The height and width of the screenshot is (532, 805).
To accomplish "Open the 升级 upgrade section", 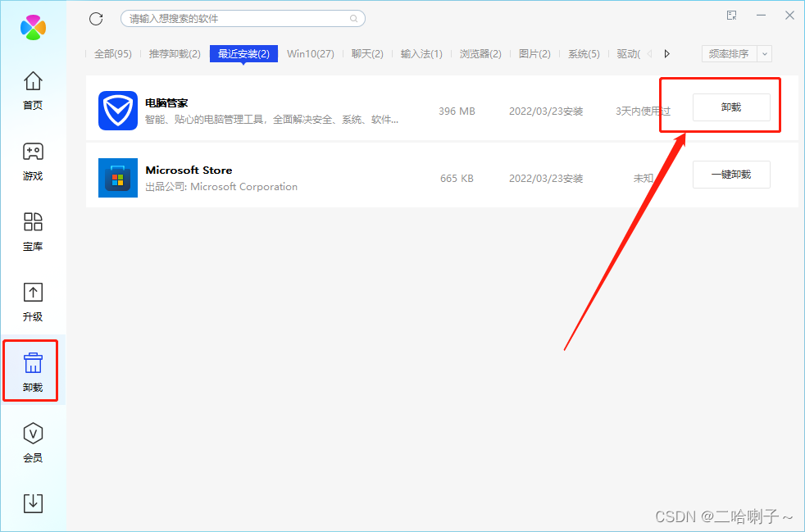I will [33, 302].
